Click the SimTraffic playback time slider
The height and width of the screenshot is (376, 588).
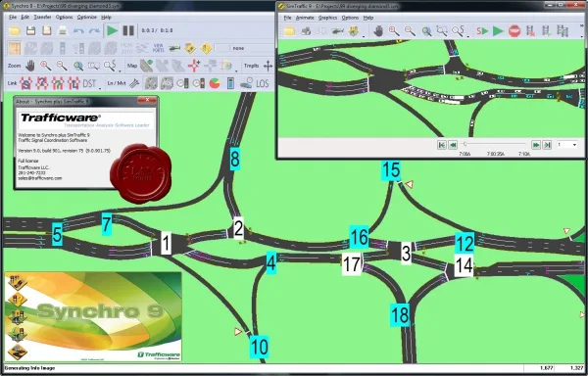(494, 144)
